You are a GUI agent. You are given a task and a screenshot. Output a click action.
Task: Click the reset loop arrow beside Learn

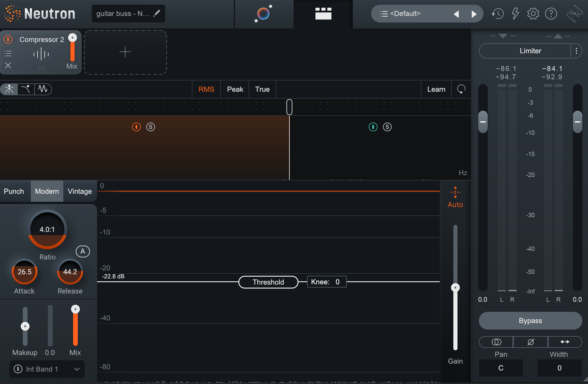461,89
